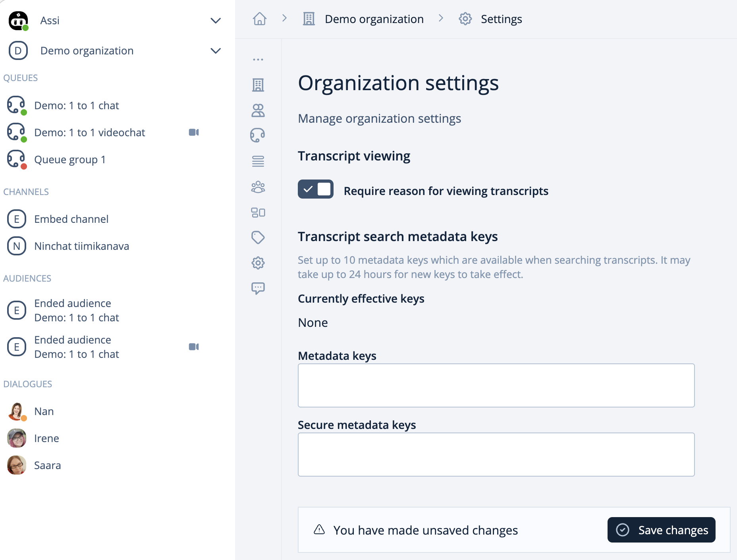This screenshot has width=737, height=560.
Task: Open the audience group icon in sidebar
Action: click(x=258, y=186)
